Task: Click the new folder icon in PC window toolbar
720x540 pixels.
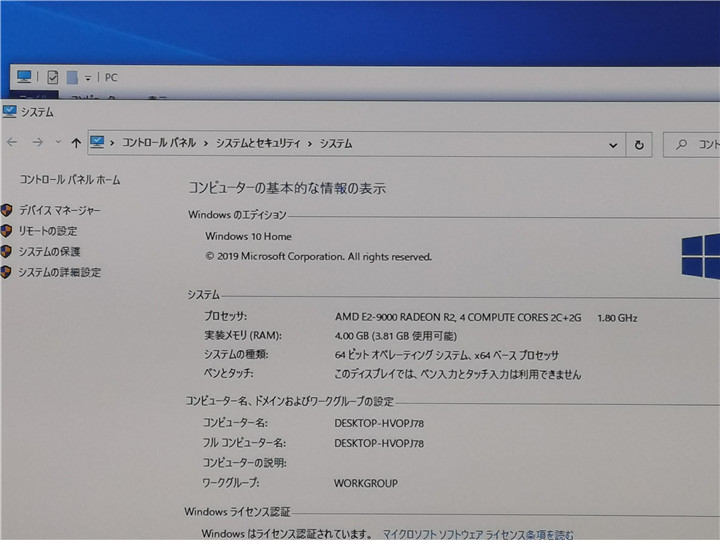Action: tap(72, 77)
